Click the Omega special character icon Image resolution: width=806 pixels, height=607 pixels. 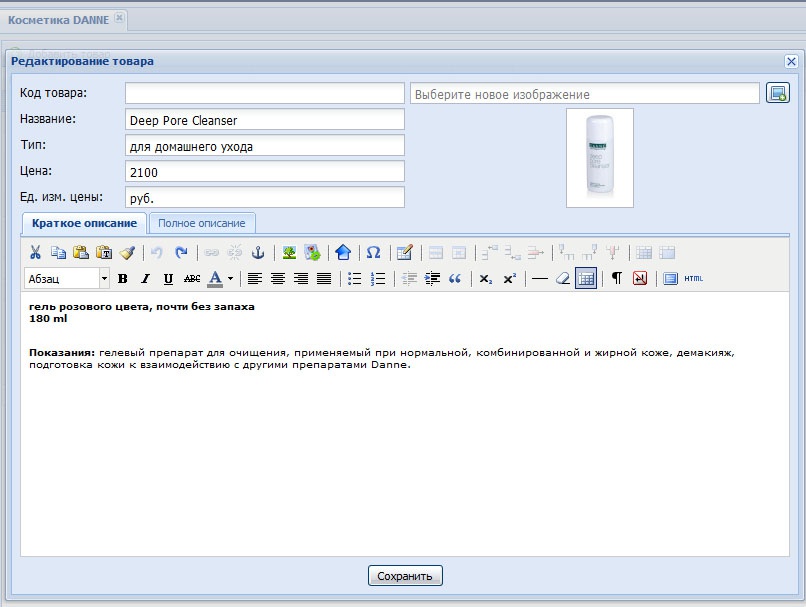373,252
